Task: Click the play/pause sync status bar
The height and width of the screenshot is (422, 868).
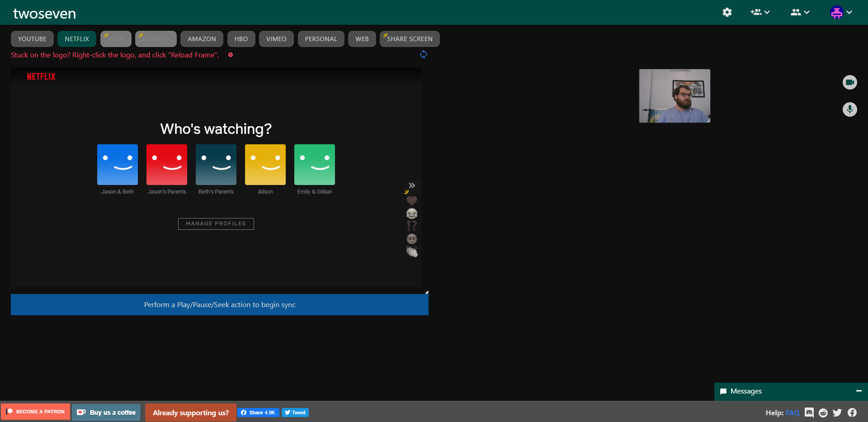Action: coord(220,305)
